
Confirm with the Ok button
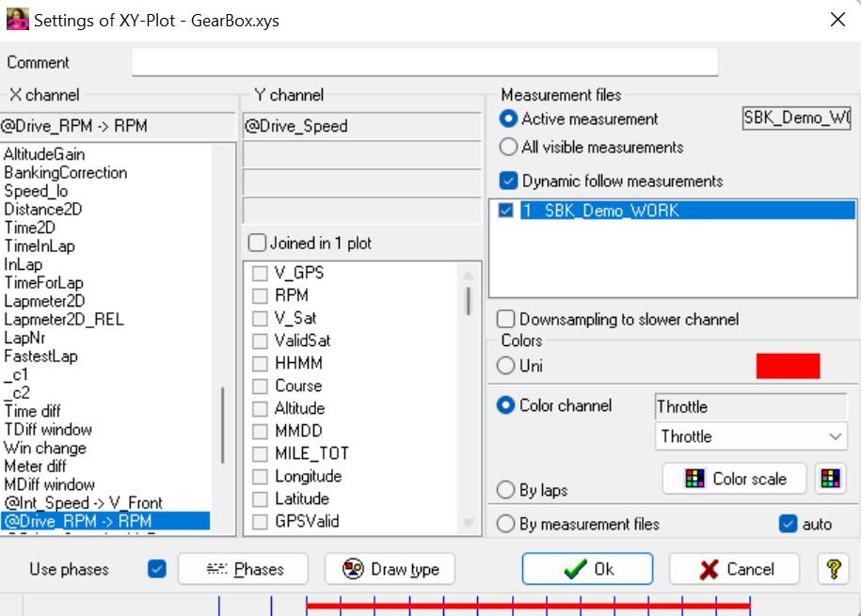click(x=587, y=569)
